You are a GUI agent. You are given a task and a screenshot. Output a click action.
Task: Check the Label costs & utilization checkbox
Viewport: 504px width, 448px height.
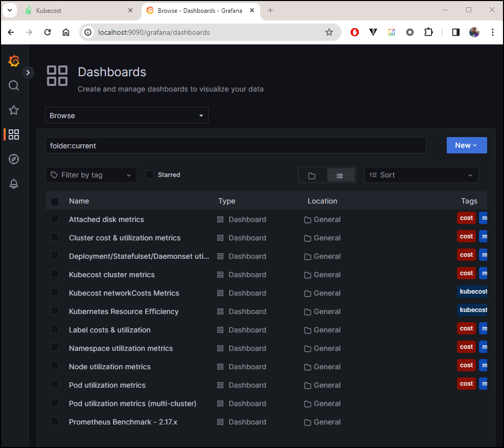55,329
